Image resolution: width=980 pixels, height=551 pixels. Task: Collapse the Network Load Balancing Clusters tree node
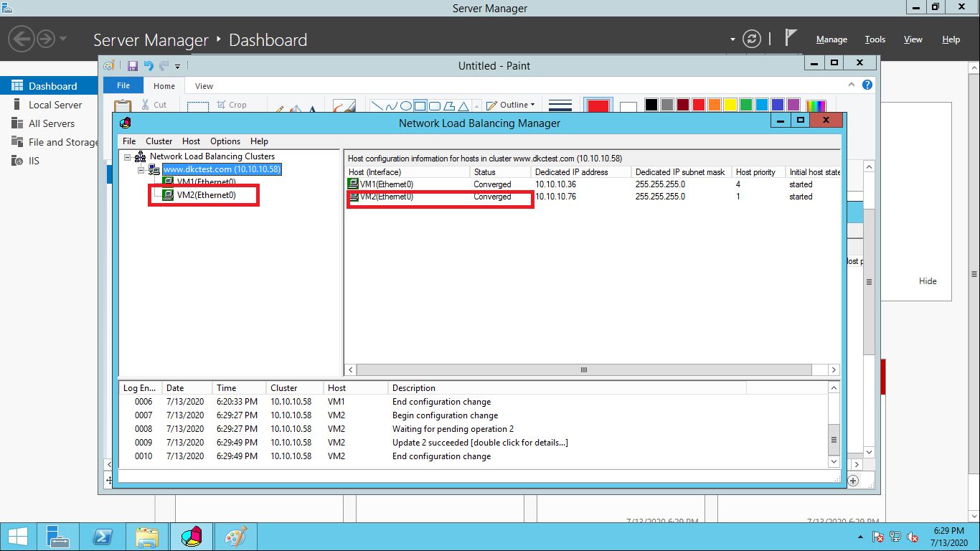tap(128, 156)
